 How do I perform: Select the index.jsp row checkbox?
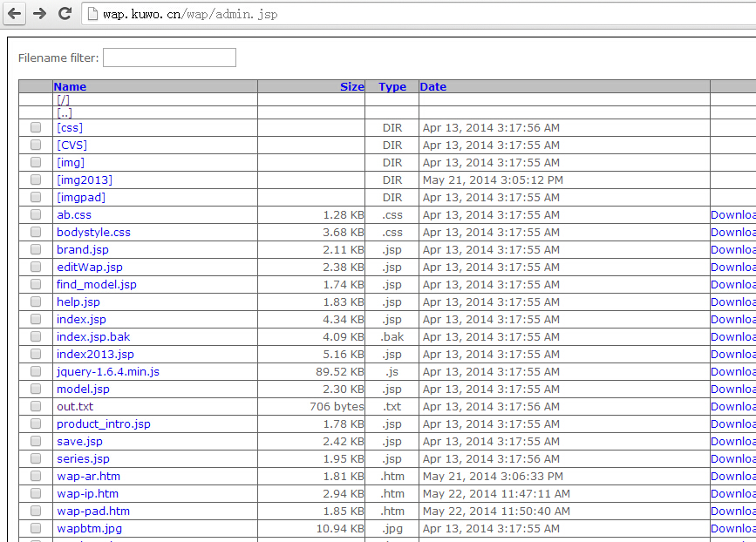pos(36,319)
